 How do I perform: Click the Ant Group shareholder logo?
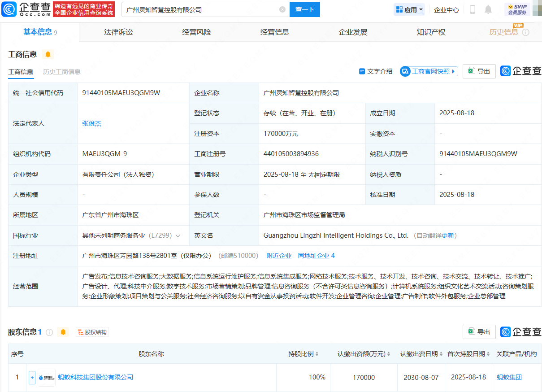(x=47, y=378)
